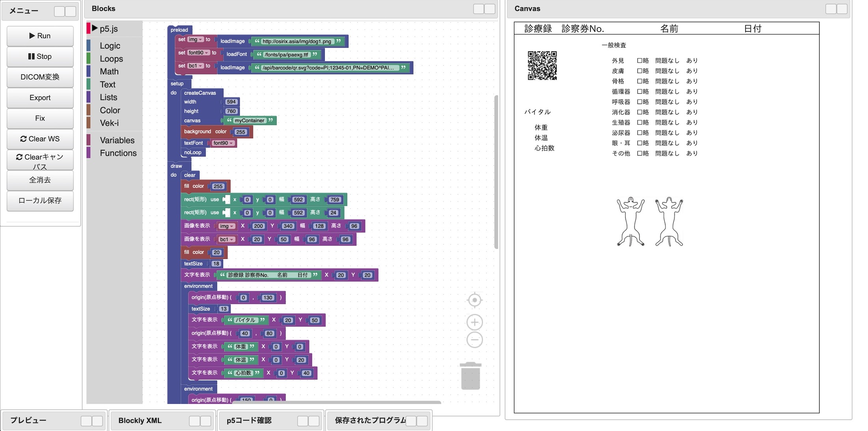Click the DICOM変換 button
Viewport: 868px width, 431px height.
click(x=40, y=77)
